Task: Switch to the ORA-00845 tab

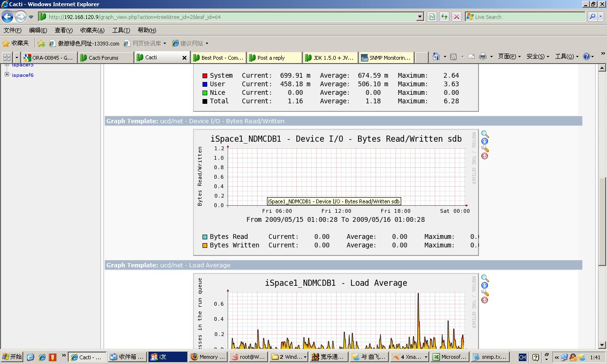Action: pyautogui.click(x=49, y=57)
